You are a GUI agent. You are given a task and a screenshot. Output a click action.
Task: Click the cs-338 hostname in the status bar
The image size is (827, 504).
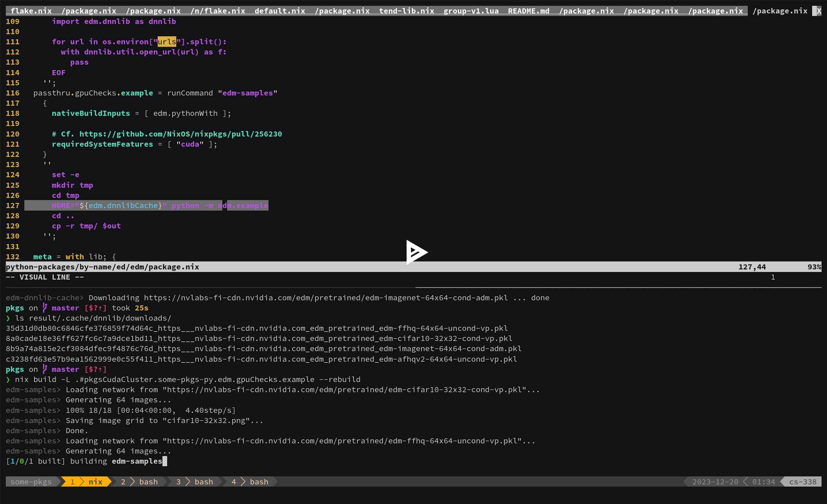click(802, 481)
